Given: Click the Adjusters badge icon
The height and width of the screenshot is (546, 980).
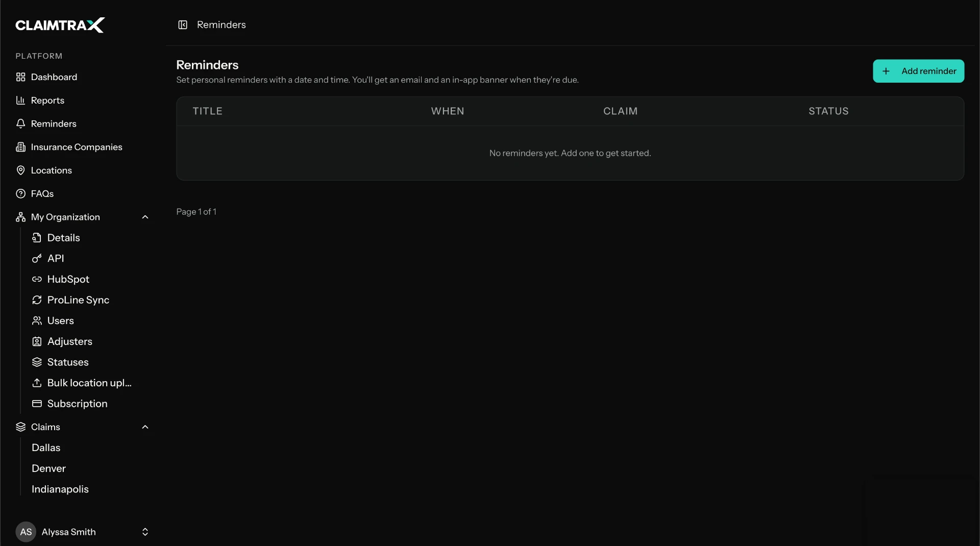Looking at the screenshot, I should pos(37,341).
